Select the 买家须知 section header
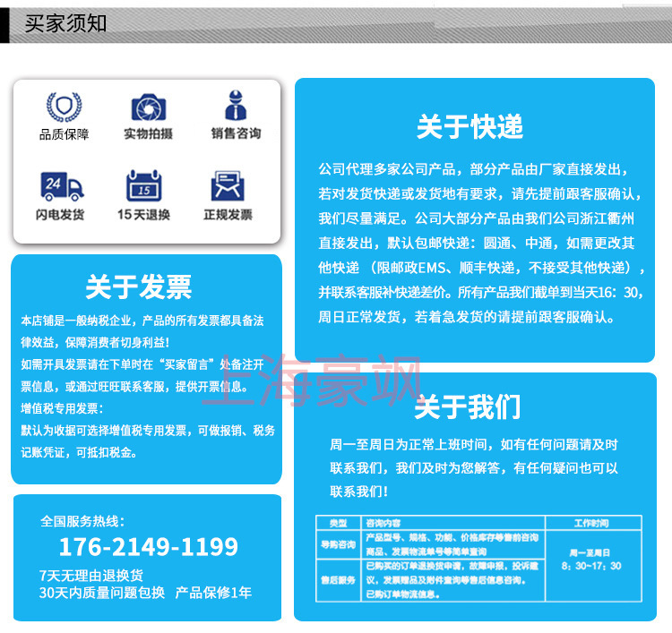Image resolution: width=672 pixels, height=633 pixels. 65,23
